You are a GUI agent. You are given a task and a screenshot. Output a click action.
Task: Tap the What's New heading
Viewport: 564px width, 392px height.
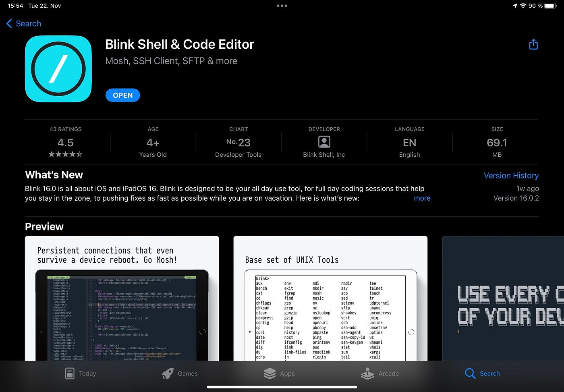click(54, 175)
